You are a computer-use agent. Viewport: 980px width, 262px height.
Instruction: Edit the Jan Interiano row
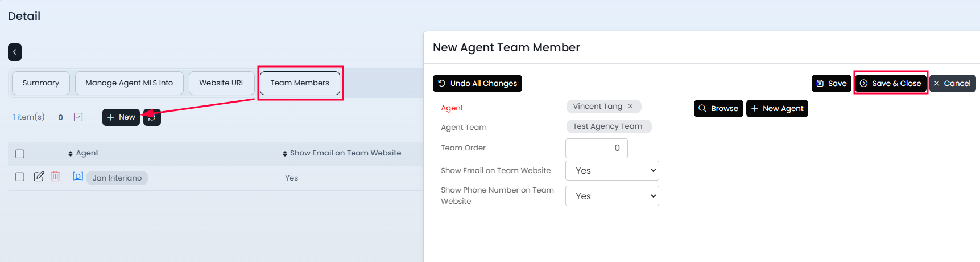click(x=39, y=177)
